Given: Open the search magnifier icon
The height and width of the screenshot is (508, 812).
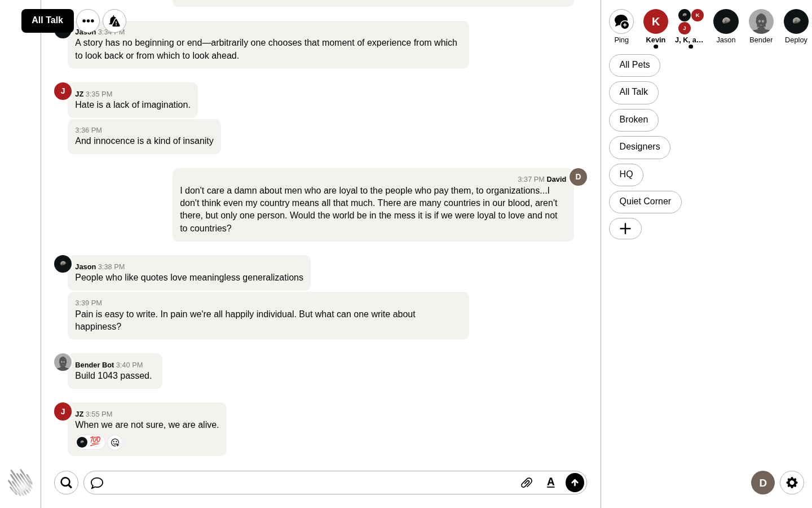Looking at the screenshot, I should click(66, 483).
